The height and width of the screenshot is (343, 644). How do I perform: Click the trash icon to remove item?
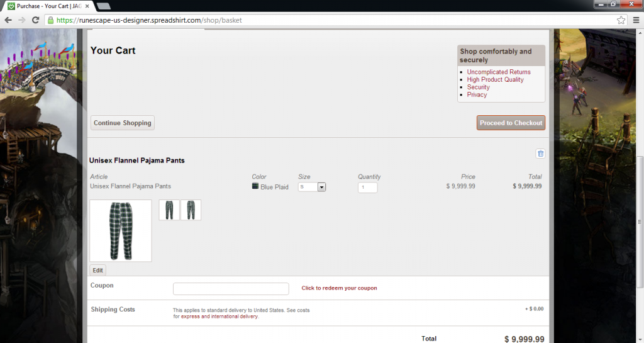540,154
